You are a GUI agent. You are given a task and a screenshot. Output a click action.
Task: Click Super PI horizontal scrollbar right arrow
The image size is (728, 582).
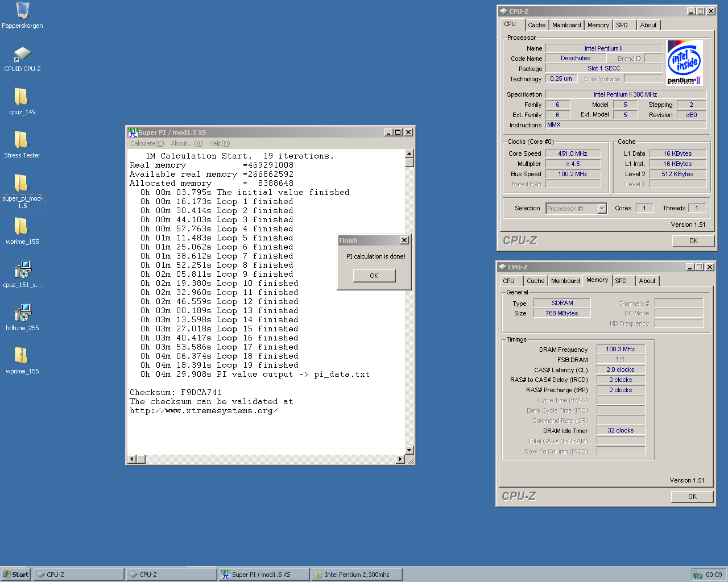[400, 459]
